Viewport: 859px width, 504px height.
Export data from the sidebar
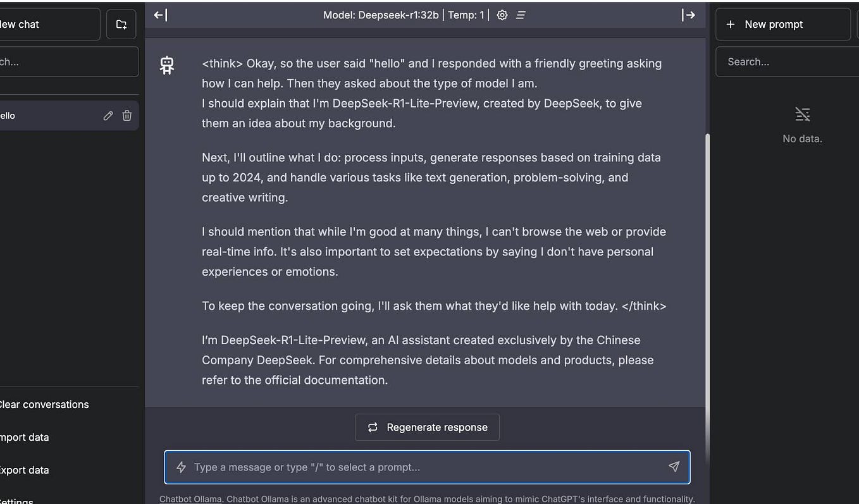(25, 470)
